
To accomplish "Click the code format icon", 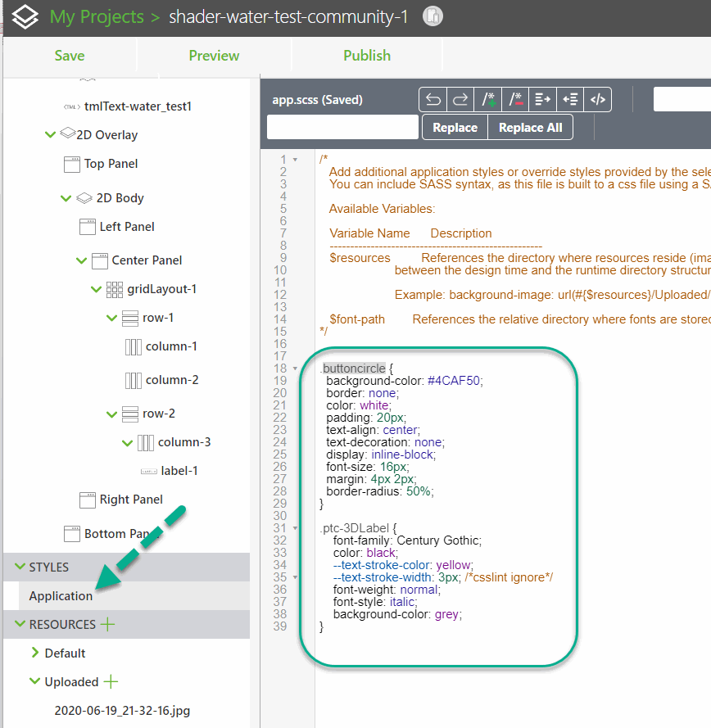I will pos(598,100).
